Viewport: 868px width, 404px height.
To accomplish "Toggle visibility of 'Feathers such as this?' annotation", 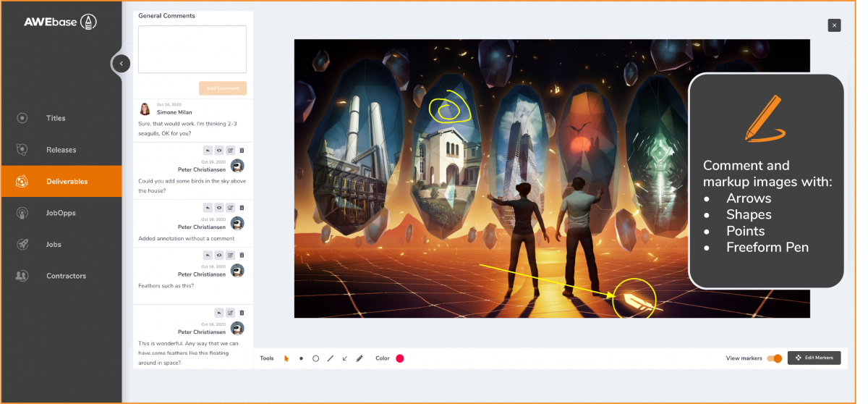I will pos(219,255).
